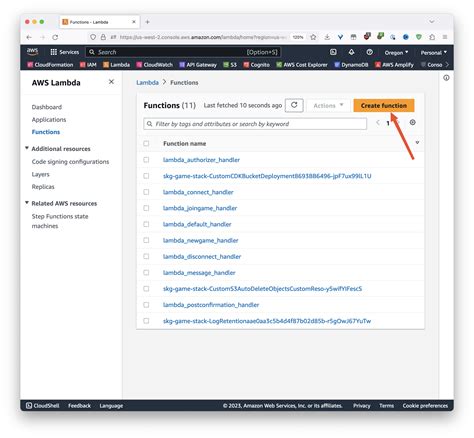Open DynamoDB shortcut in favorites bar
Viewport: 474px width, 438px height.
pos(351,65)
